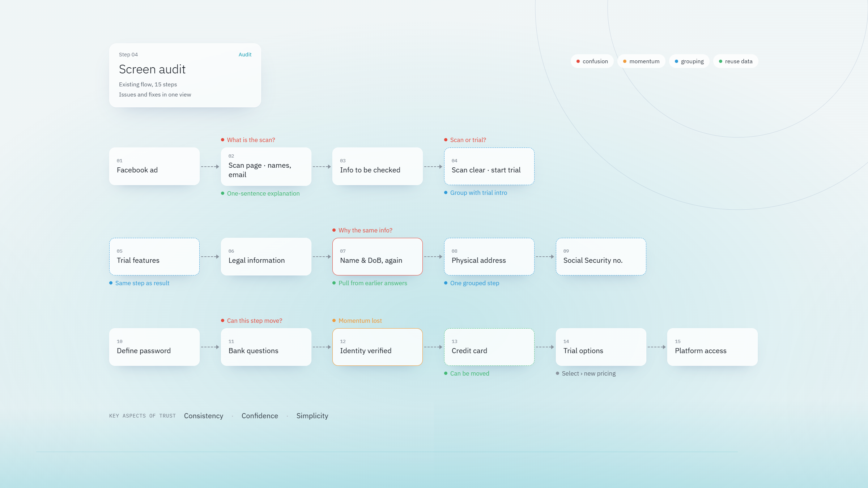The width and height of the screenshot is (868, 488).
Task: Click the 'What is the scan?' issue note
Action: pyautogui.click(x=248, y=140)
